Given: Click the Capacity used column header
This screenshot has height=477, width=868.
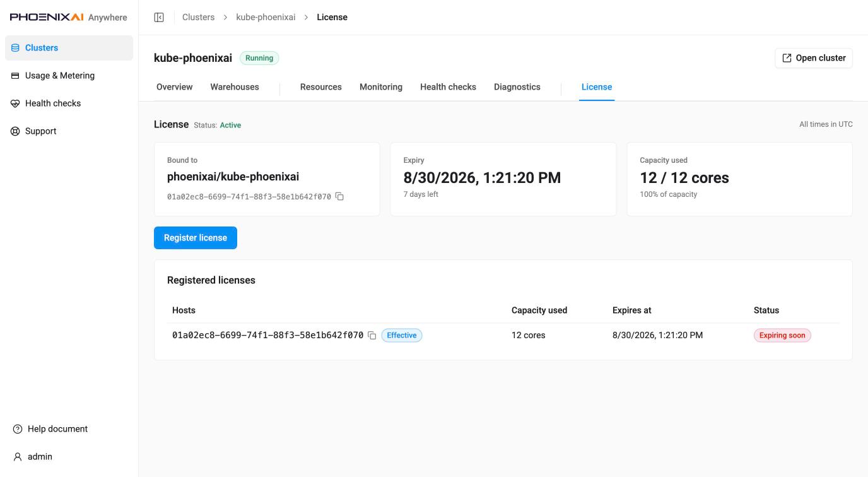Looking at the screenshot, I should 539,310.
